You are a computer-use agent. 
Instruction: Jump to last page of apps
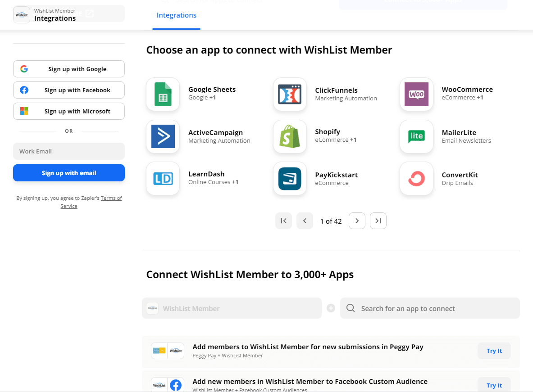pos(378,221)
